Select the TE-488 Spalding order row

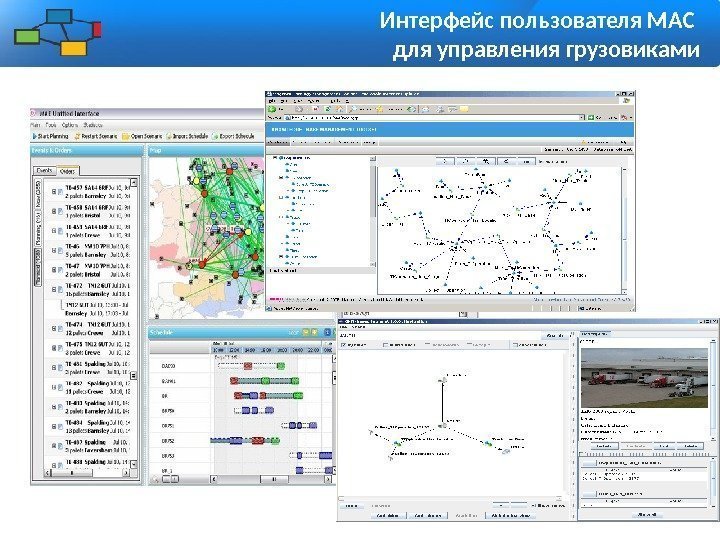(88, 462)
